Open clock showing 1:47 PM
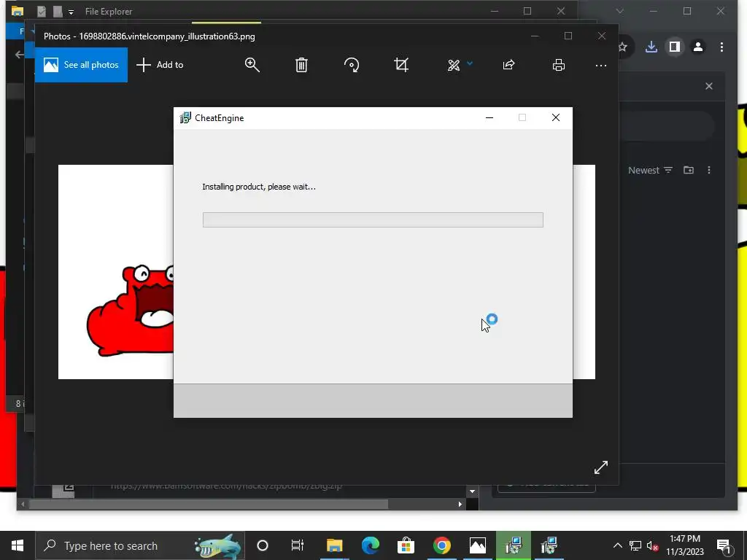Screen dimensions: 747x560 pyautogui.click(x=684, y=545)
